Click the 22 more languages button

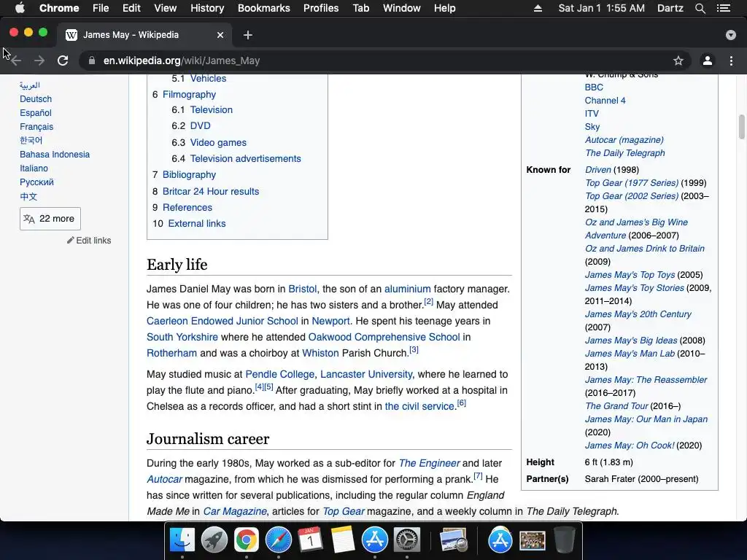[50, 219]
